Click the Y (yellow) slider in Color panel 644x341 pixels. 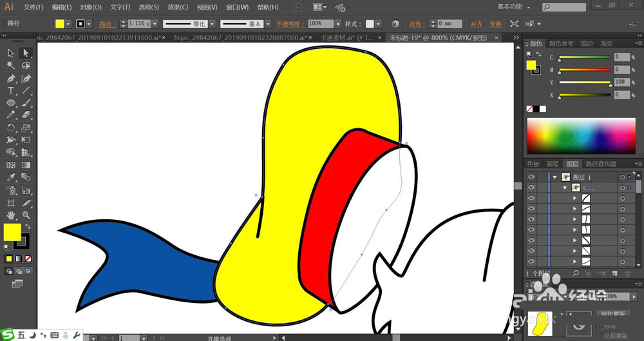click(x=585, y=83)
